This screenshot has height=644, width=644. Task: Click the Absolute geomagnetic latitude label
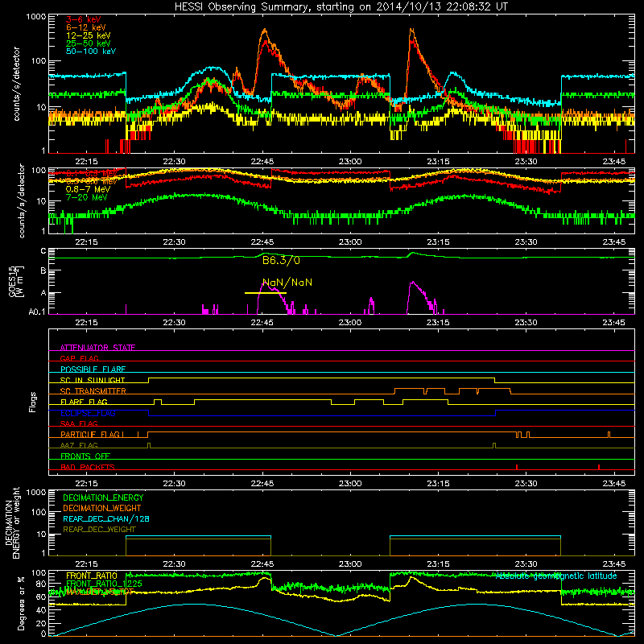[556, 576]
